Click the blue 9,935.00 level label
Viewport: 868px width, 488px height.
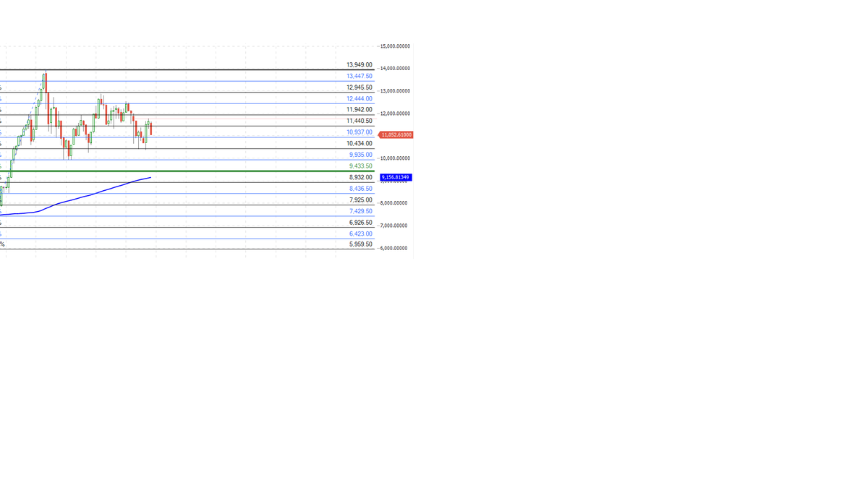coord(361,155)
